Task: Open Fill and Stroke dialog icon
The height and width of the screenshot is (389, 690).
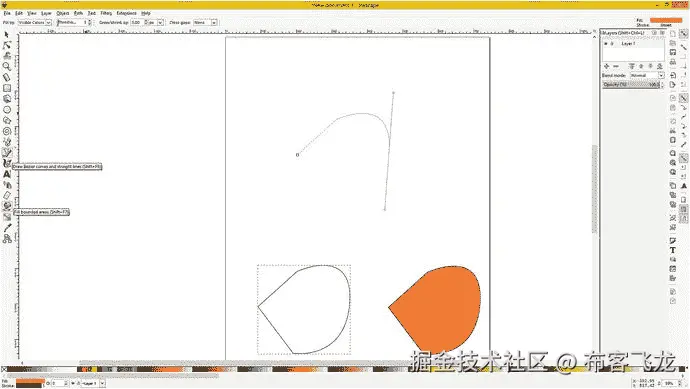Action: point(673,241)
